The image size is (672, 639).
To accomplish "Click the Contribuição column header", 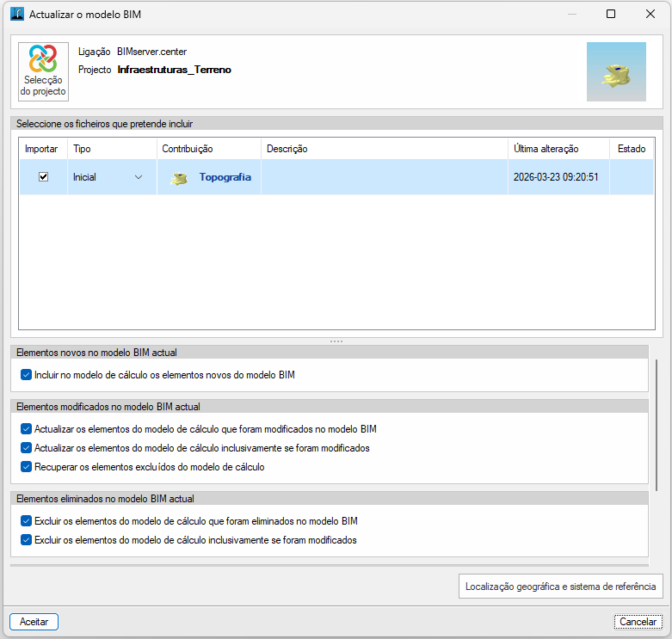I will pyautogui.click(x=209, y=149).
